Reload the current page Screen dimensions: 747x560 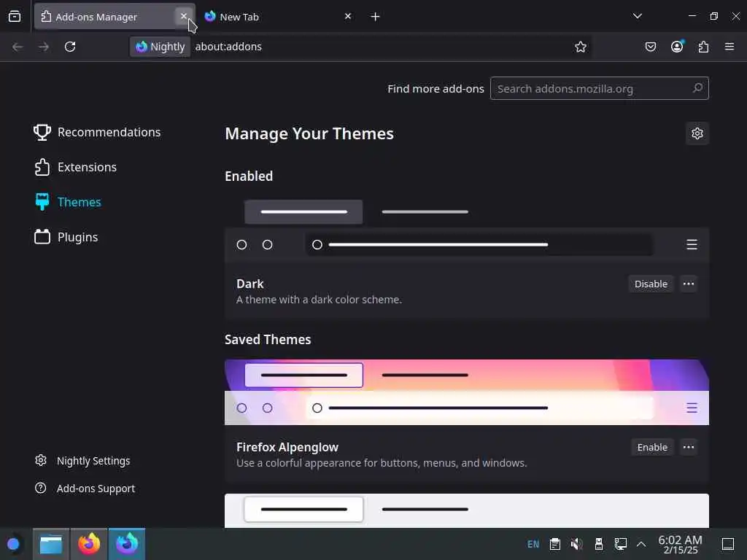tap(70, 47)
